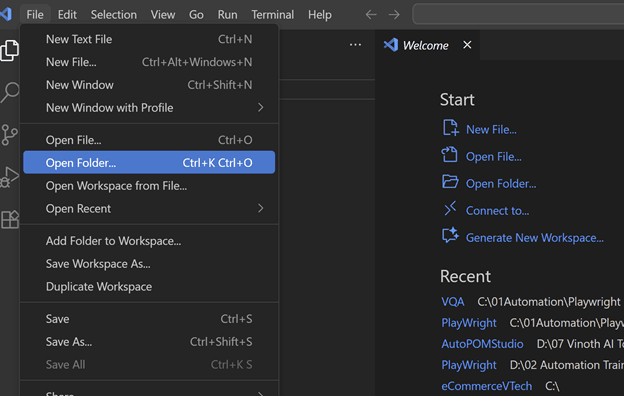Expand the New Window with Profile submenu

point(260,107)
